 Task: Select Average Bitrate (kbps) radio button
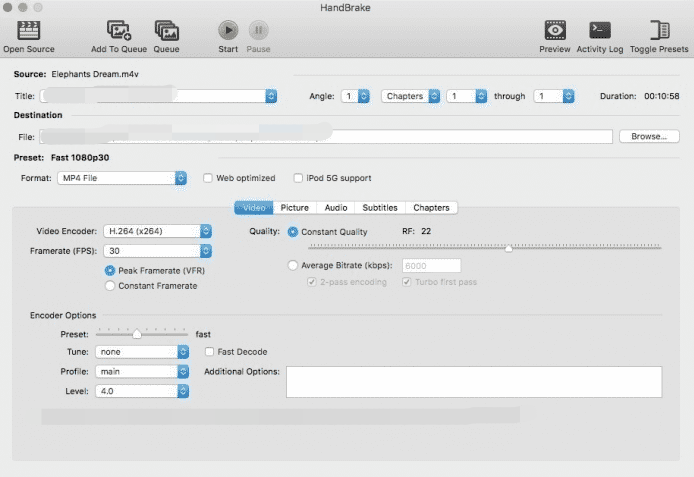coord(293,265)
